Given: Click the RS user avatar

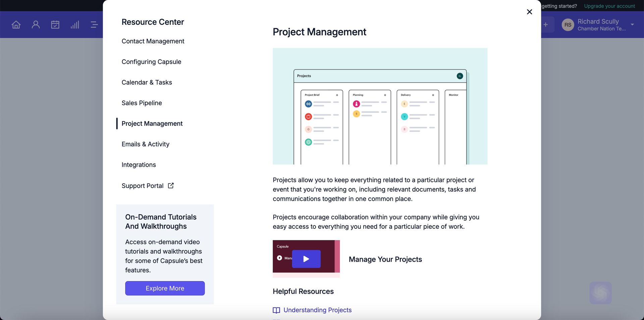Looking at the screenshot, I should coord(568,25).
